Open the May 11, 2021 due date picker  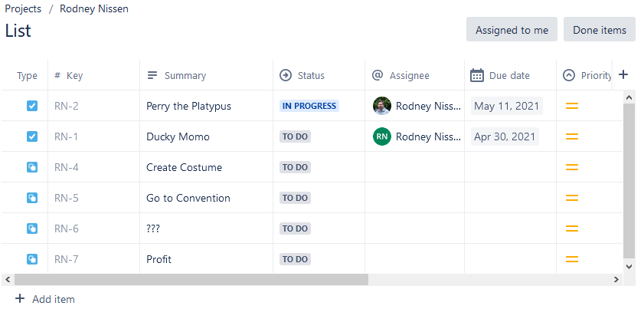(x=506, y=106)
